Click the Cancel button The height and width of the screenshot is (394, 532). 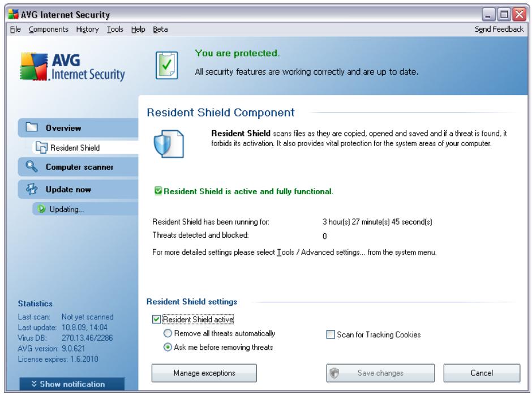pos(482,373)
